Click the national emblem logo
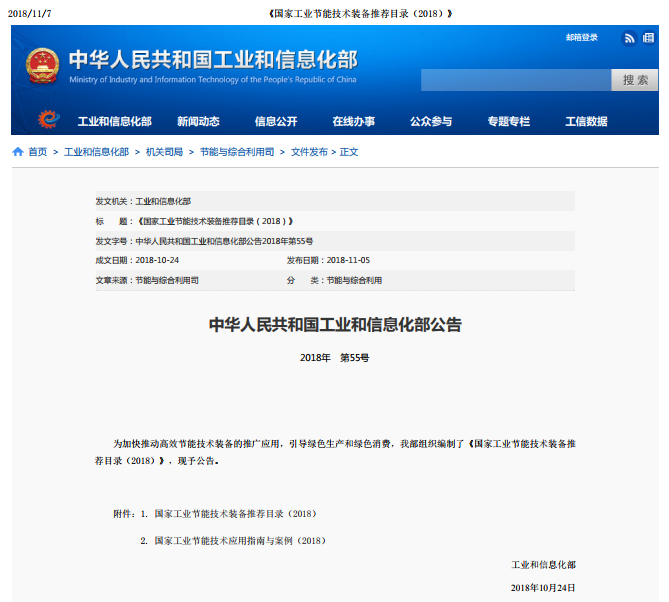Image resolution: width=669 pixels, height=602 pixels. tap(42, 65)
